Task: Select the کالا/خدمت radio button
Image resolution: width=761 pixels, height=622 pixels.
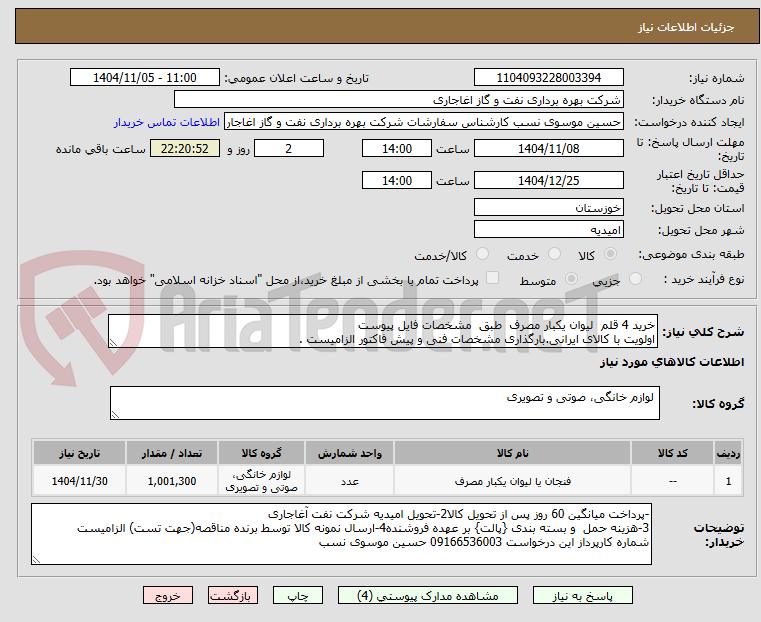Action: (x=482, y=254)
